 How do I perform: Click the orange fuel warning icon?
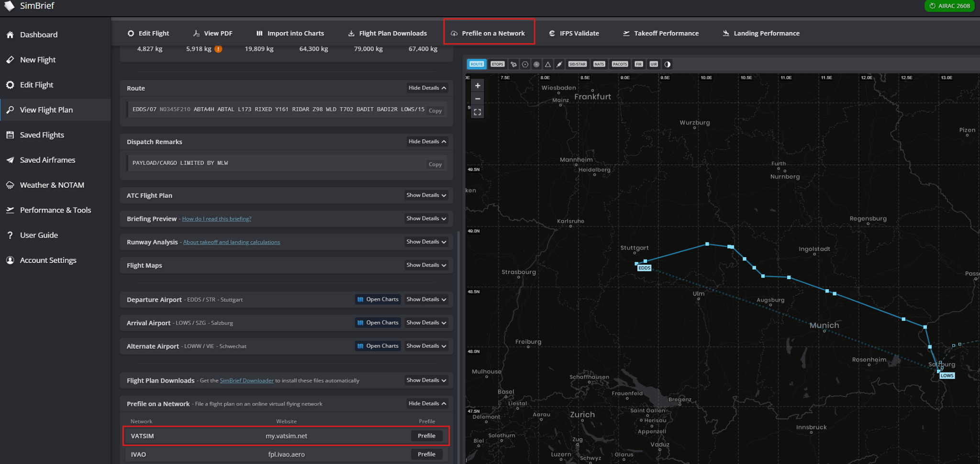[x=218, y=49]
